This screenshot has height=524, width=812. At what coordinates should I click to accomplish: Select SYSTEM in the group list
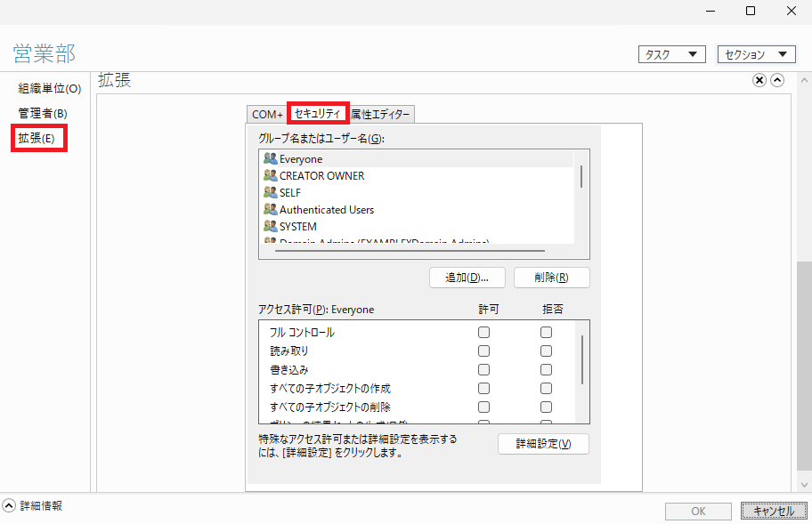click(x=417, y=227)
